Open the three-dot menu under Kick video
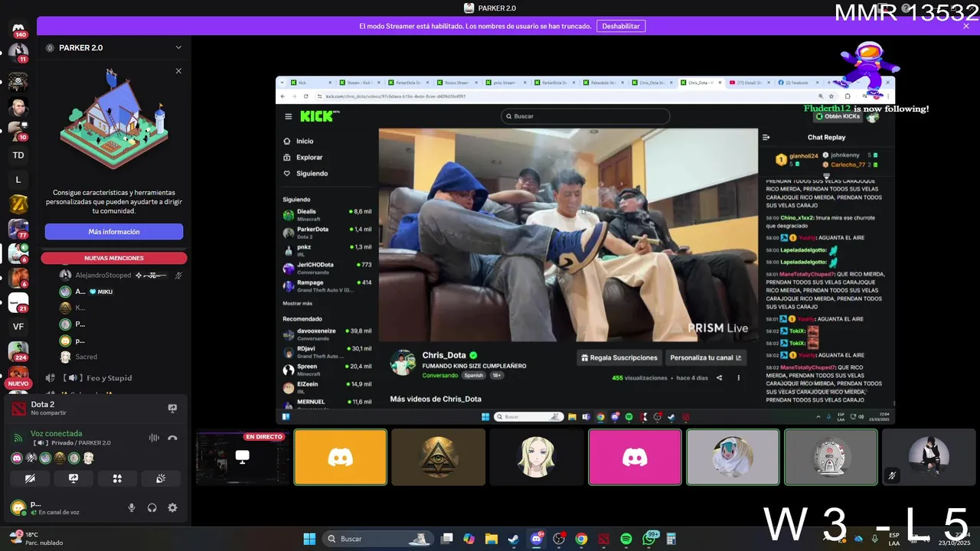 [738, 378]
